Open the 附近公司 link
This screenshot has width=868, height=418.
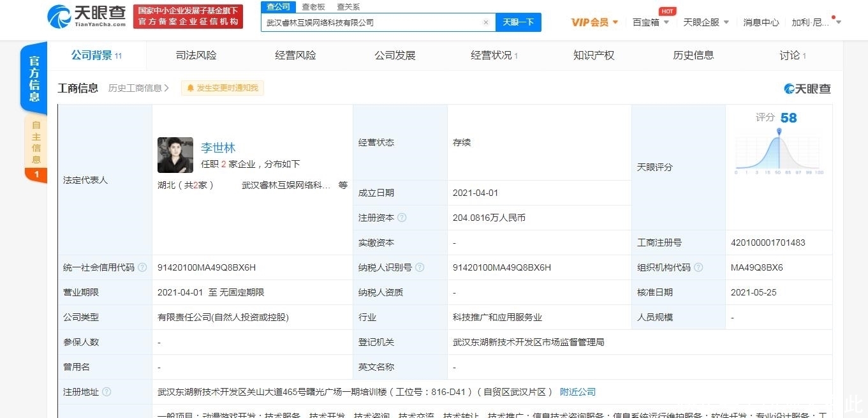(x=577, y=391)
